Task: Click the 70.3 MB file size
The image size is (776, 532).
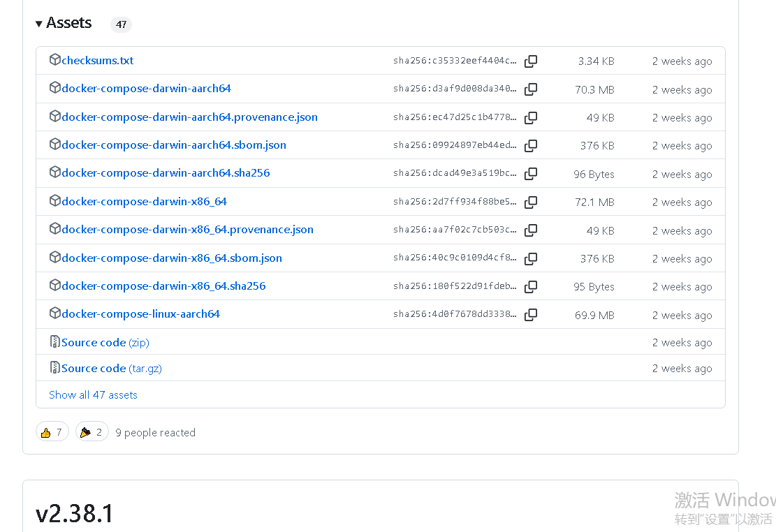Action: point(594,89)
